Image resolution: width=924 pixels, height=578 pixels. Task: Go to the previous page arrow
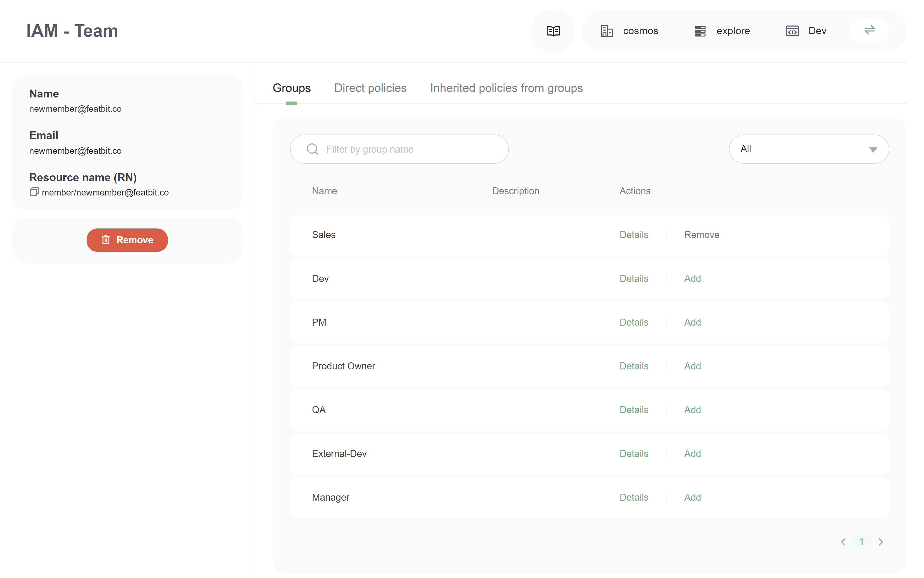coord(843,542)
